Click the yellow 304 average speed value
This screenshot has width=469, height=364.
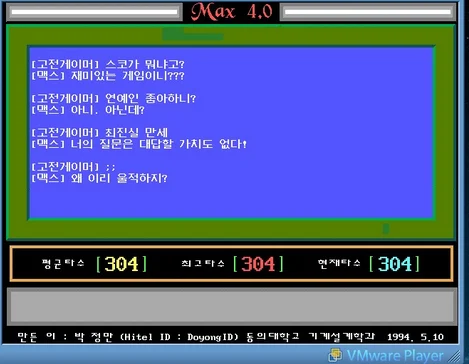pyautogui.click(x=121, y=264)
